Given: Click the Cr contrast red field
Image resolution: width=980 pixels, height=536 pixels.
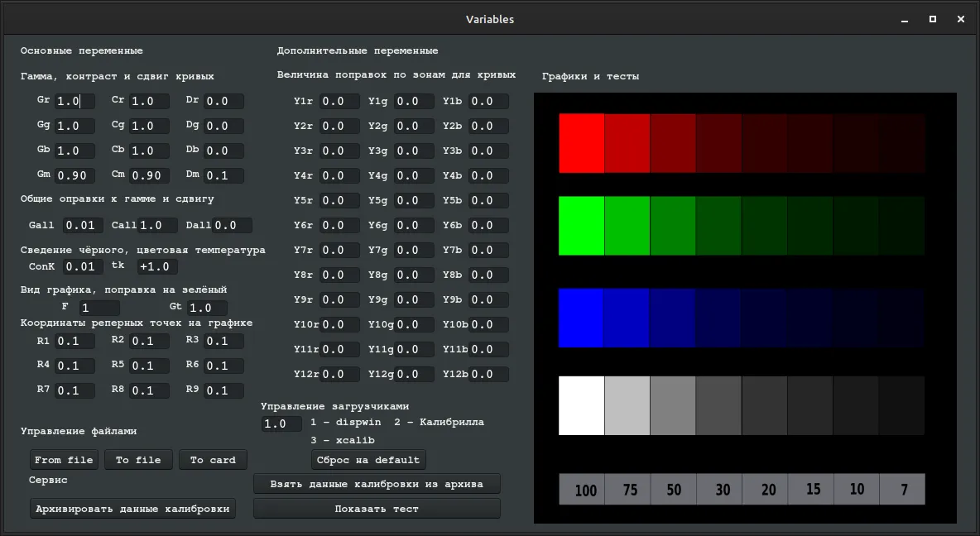Looking at the screenshot, I should (x=149, y=101).
